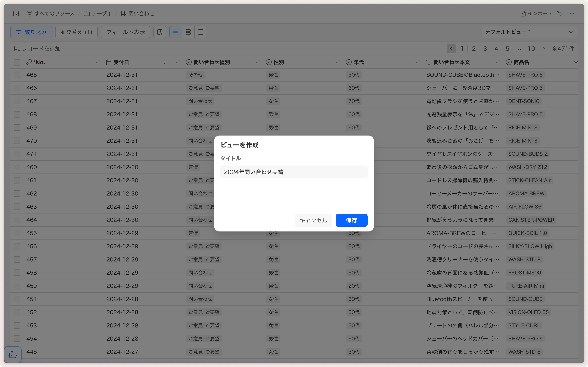Check the row 465 checkbox
This screenshot has height=367, width=588.
tap(17, 75)
